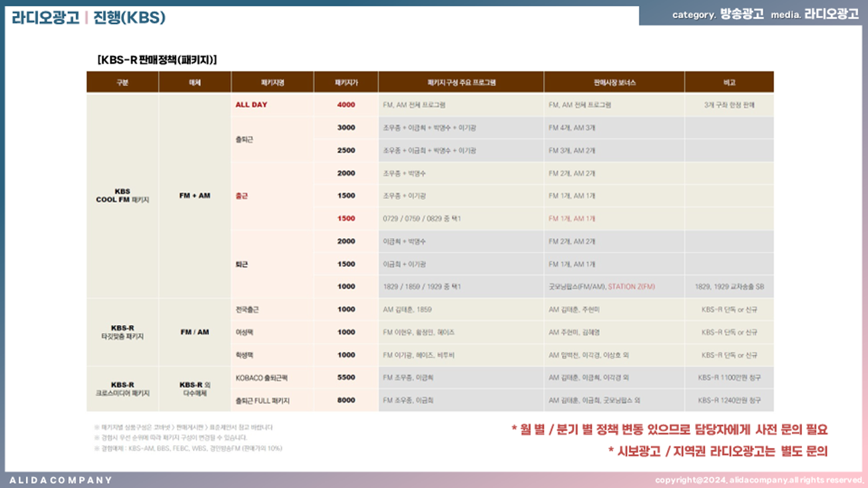Image resolution: width=868 pixels, height=488 pixels.
Task: Click the copyright alidacompany footer text
Action: [x=759, y=480]
